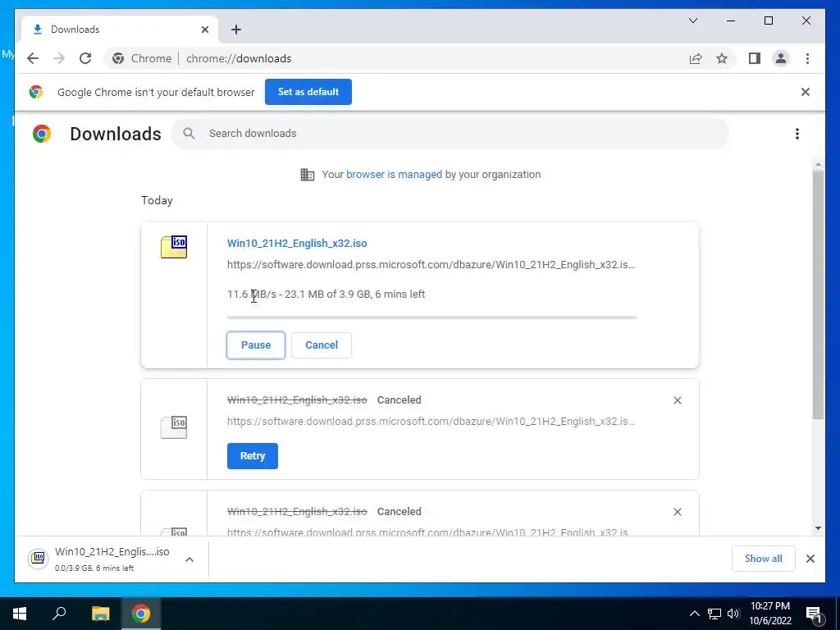Open the side panel icon

(755, 58)
